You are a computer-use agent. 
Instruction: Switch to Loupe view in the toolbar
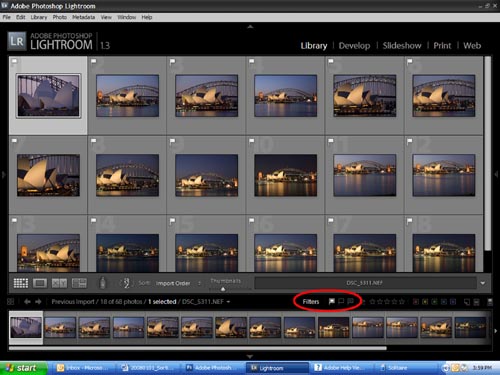point(40,283)
